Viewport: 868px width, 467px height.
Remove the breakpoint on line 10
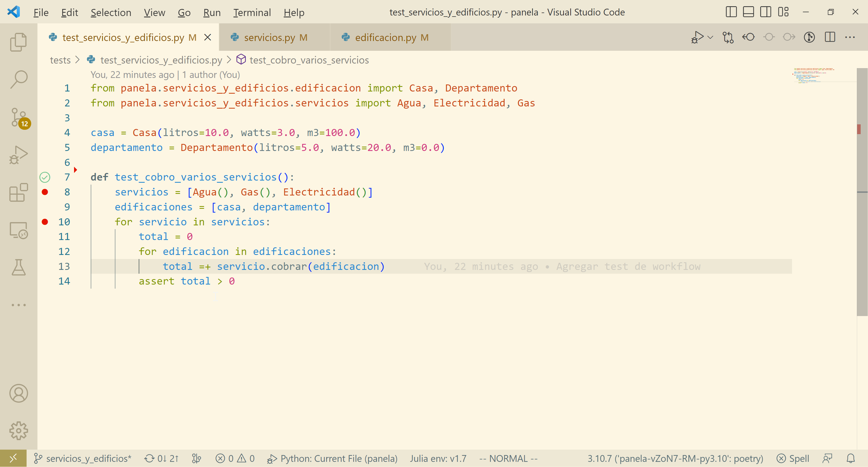[x=45, y=222]
